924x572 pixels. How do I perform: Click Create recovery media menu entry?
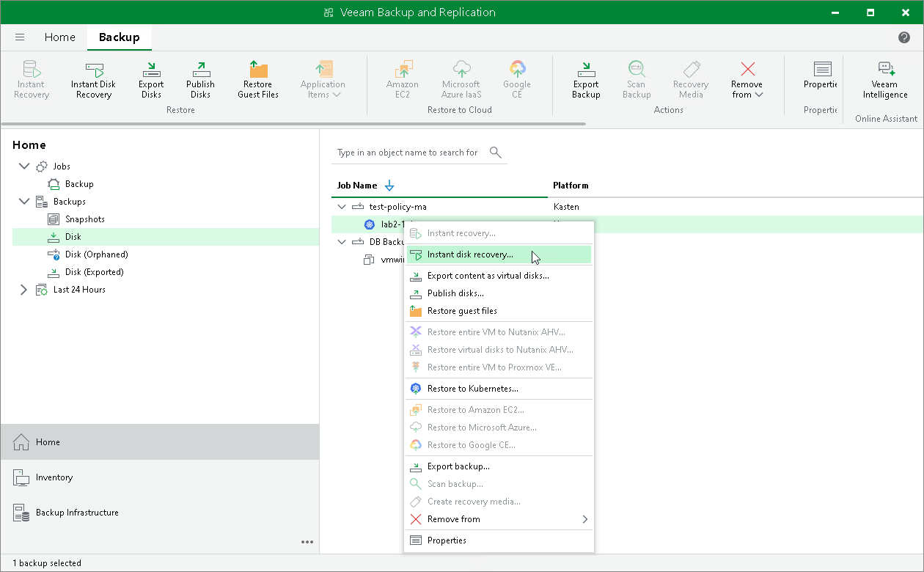(499, 502)
